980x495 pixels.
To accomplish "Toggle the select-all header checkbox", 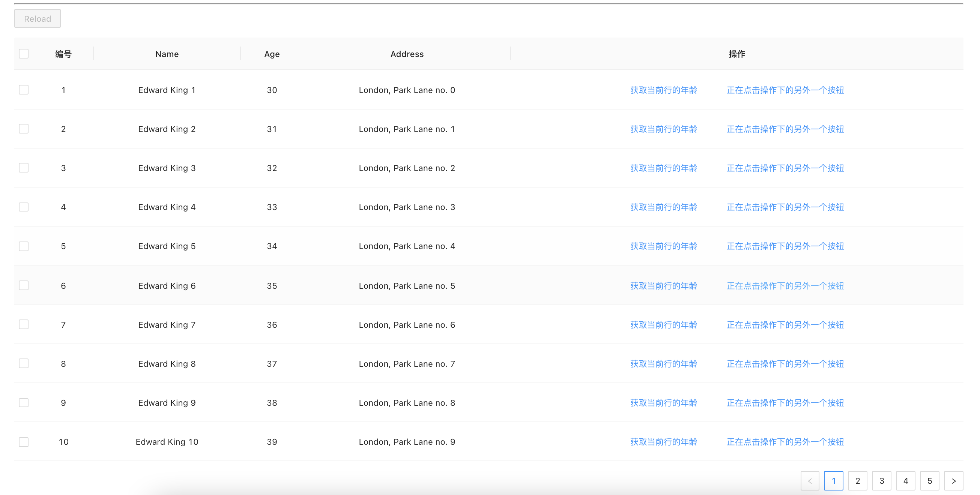I will coord(24,54).
